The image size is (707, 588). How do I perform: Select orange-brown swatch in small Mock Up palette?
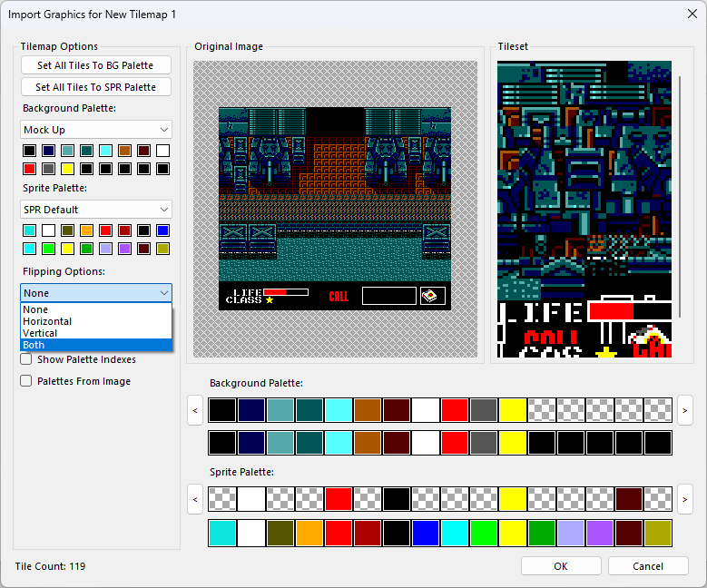125,151
